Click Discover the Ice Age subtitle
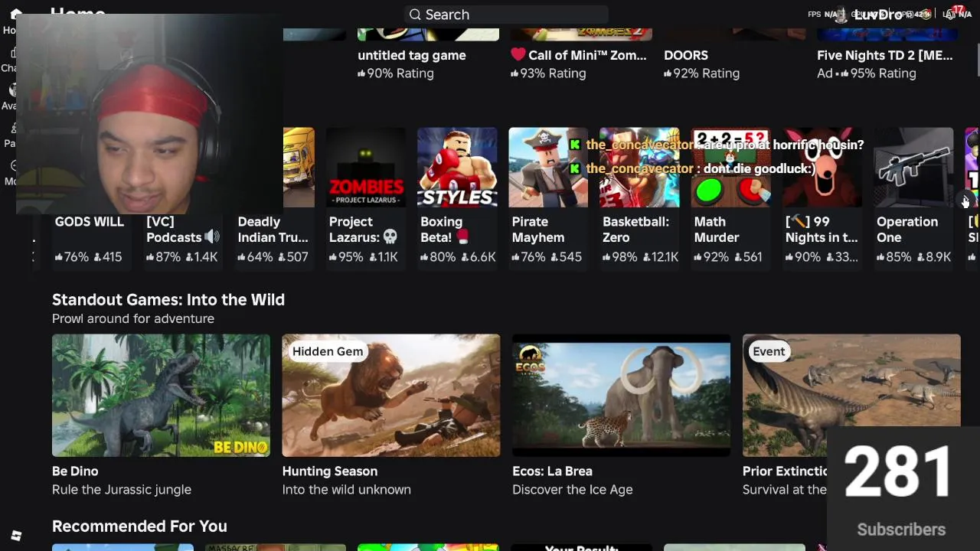980x551 pixels. [573, 490]
